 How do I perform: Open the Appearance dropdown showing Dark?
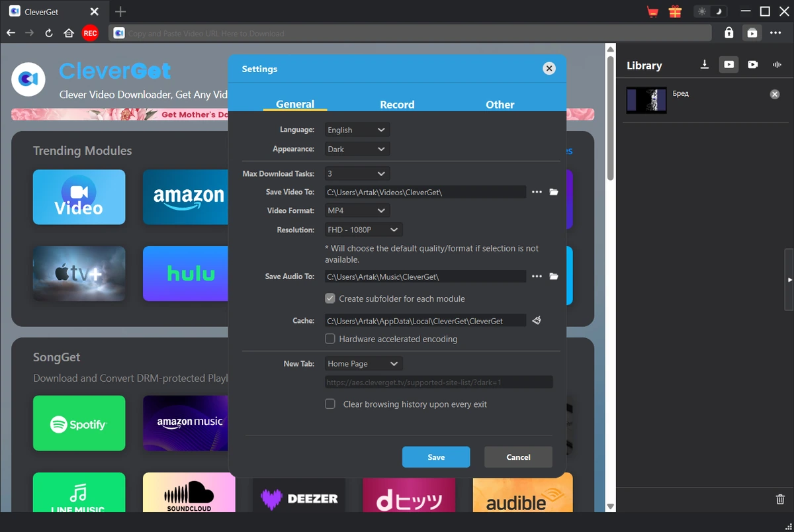[357, 149]
